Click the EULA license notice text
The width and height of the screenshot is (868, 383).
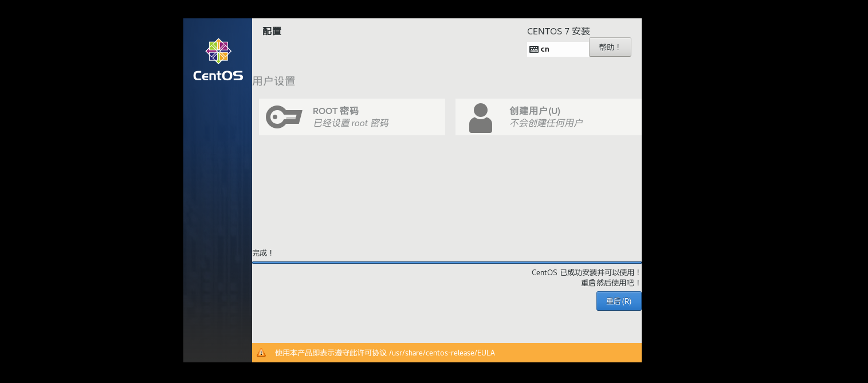click(385, 353)
